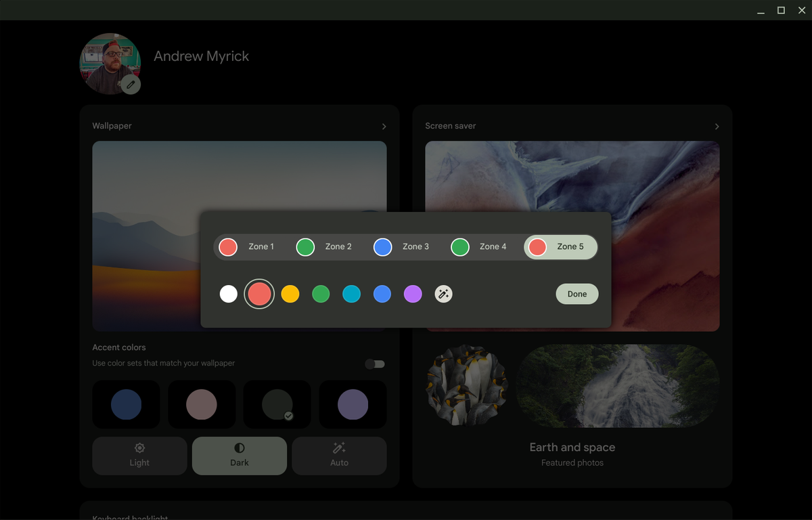Click the pencil icon to edit profile picture
Image resolution: width=812 pixels, height=520 pixels.
(x=130, y=84)
